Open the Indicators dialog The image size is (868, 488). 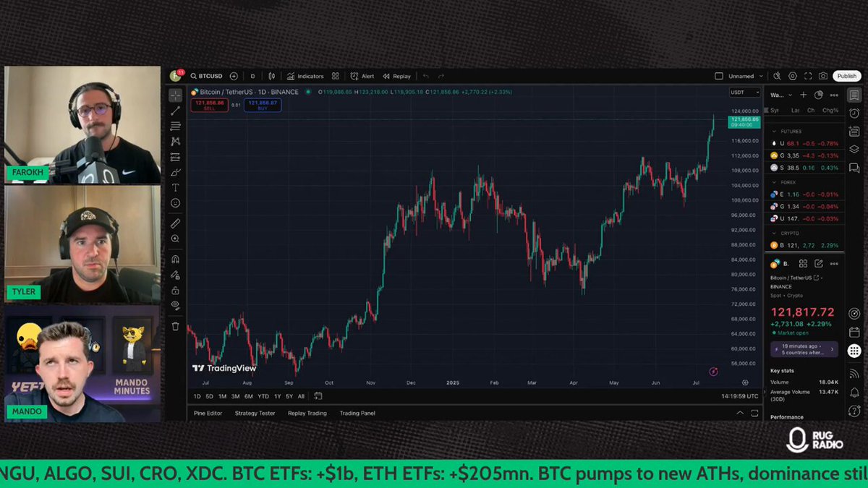point(305,76)
